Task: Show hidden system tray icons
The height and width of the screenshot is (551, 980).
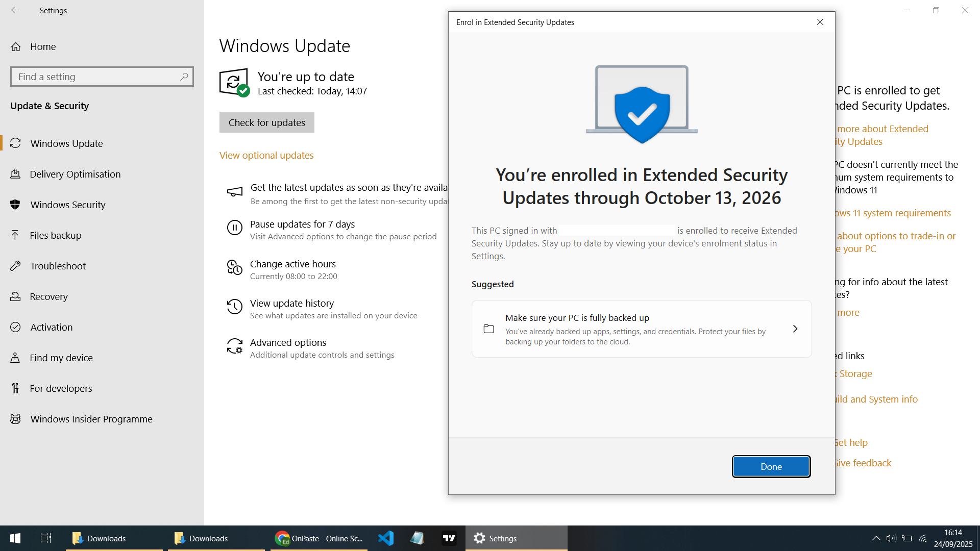Action: 876,538
